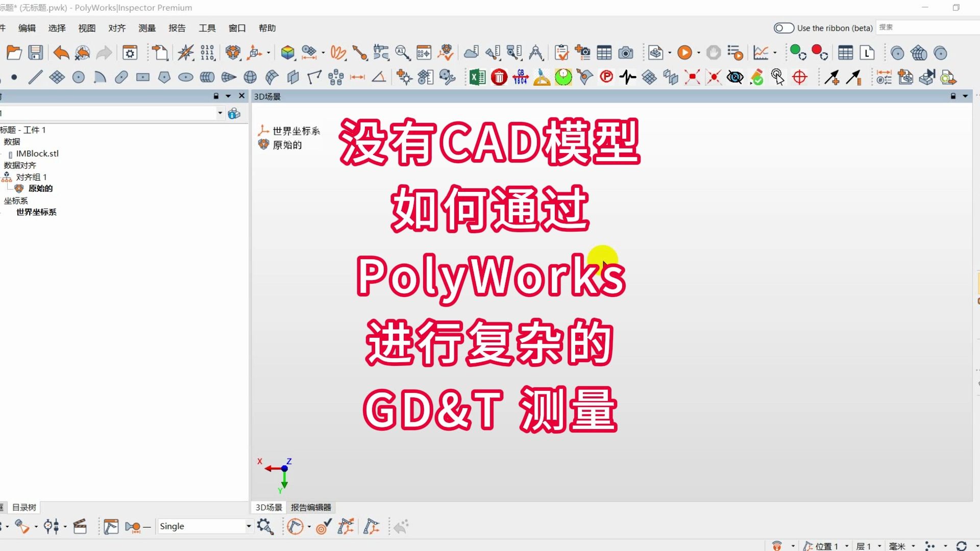
Task: Click the tree filter icon beside combo box
Action: [x=234, y=113]
